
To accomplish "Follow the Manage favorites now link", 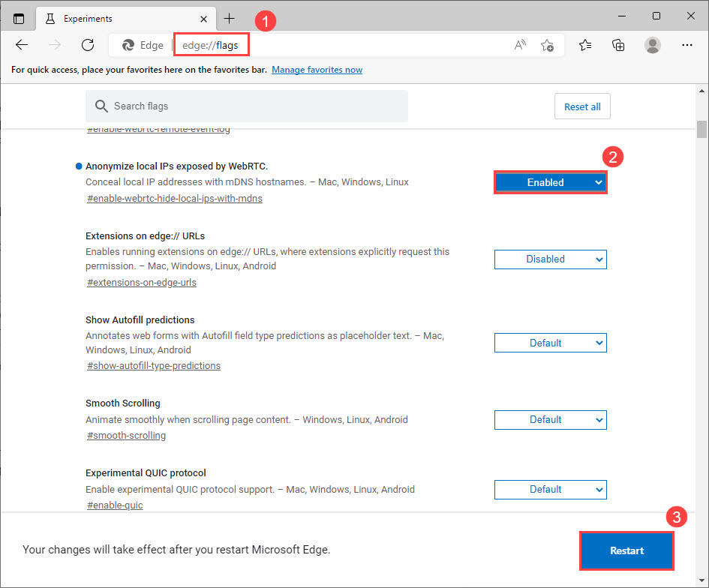I will 317,70.
